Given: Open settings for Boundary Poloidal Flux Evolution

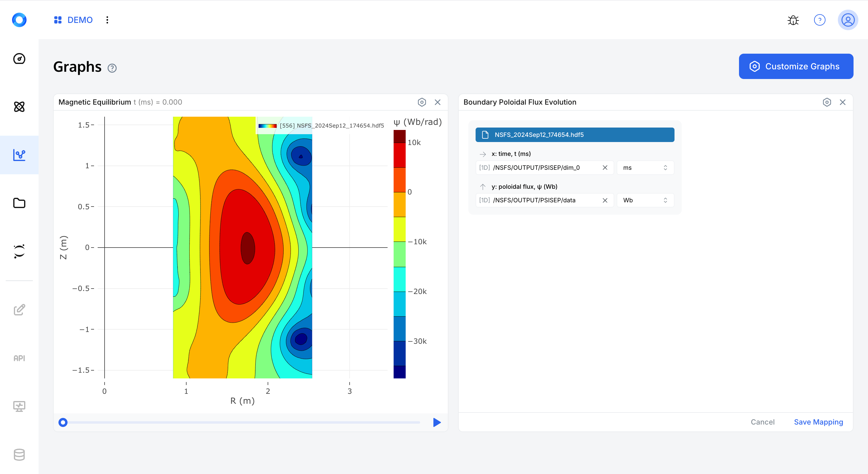Looking at the screenshot, I should (826, 102).
